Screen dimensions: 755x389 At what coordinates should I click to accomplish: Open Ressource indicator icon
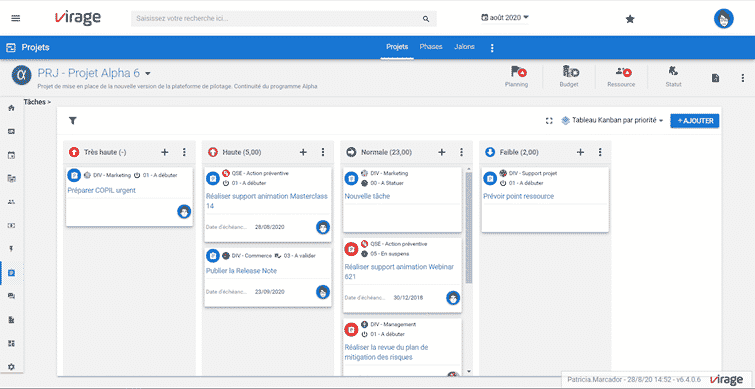tap(623, 72)
